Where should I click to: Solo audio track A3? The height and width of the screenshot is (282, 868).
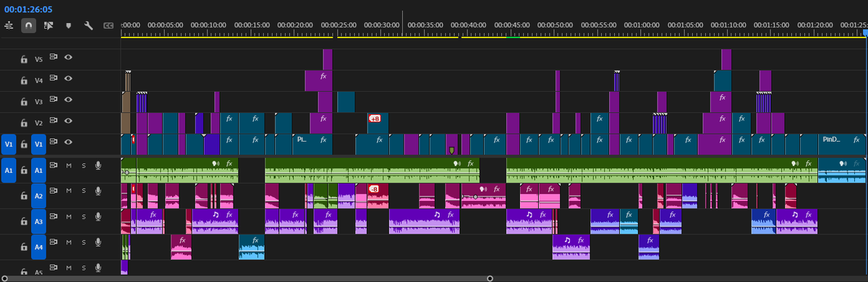(83, 217)
